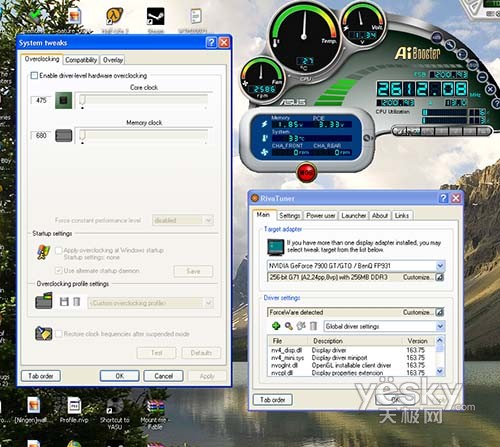Click the core clock chip icon
Image resolution: width=500 pixels, height=447 pixels.
pyautogui.click(x=63, y=100)
